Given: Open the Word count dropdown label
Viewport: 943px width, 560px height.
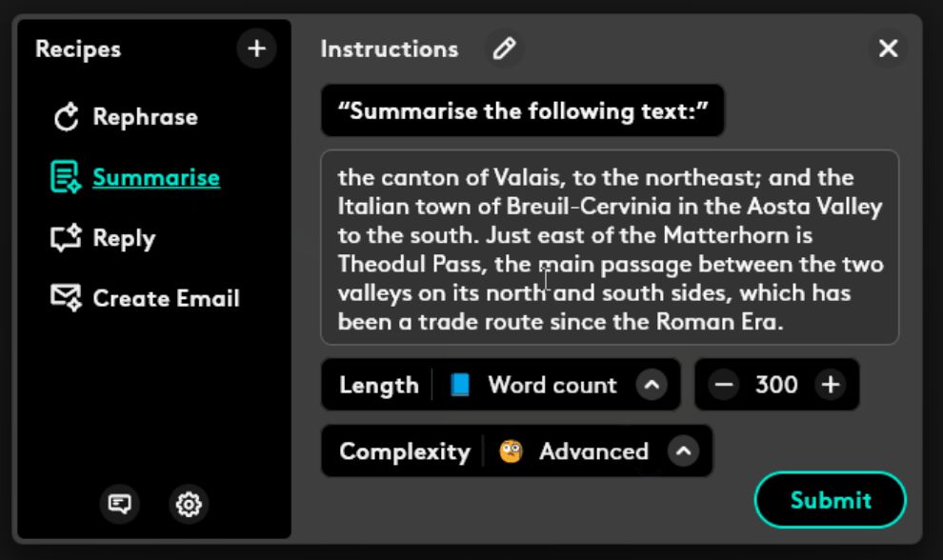Looking at the screenshot, I should (x=552, y=385).
